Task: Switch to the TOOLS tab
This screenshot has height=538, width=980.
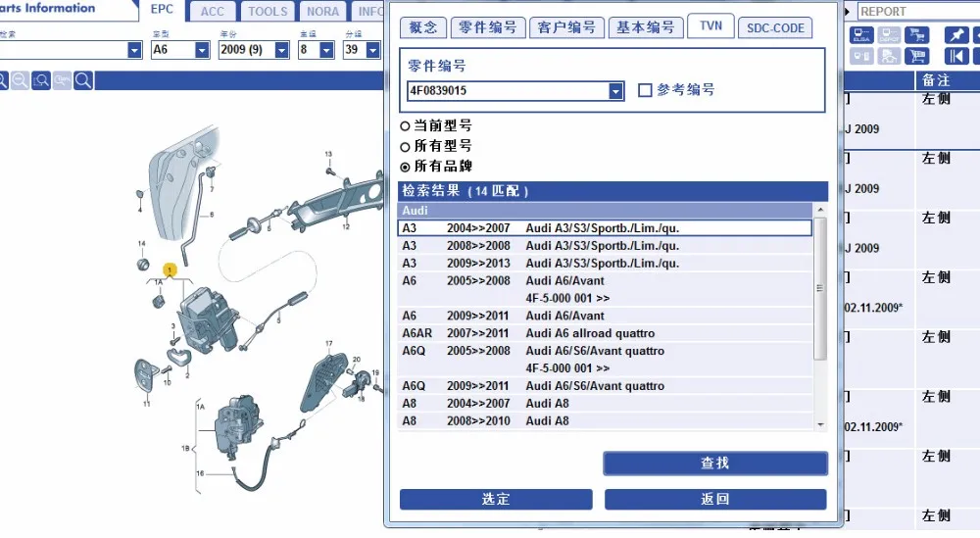Action: point(269,11)
